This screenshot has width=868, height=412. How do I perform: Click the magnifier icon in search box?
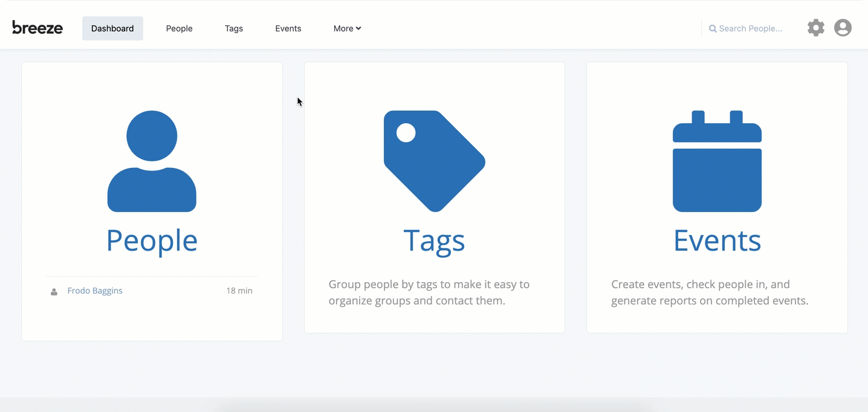(x=713, y=28)
